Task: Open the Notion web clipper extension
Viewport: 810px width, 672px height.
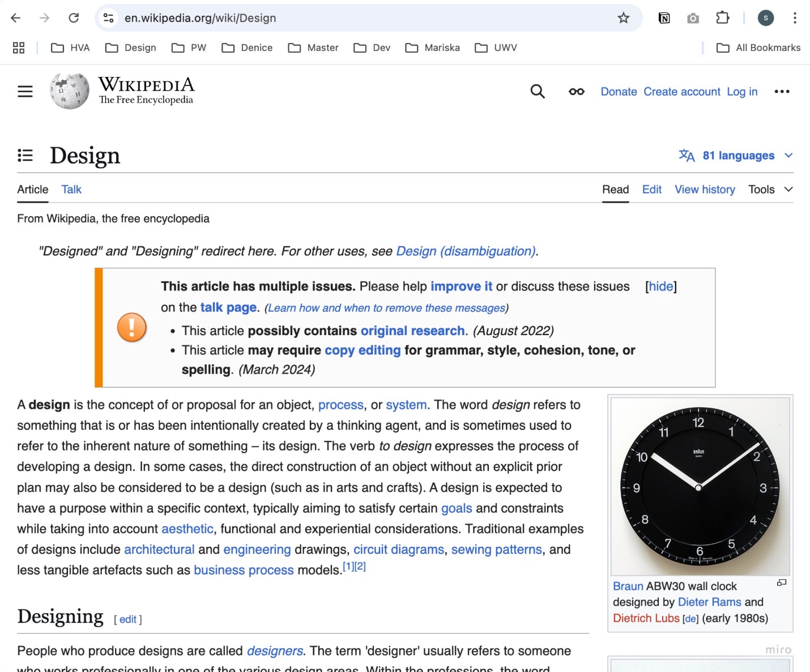Action: (x=664, y=18)
